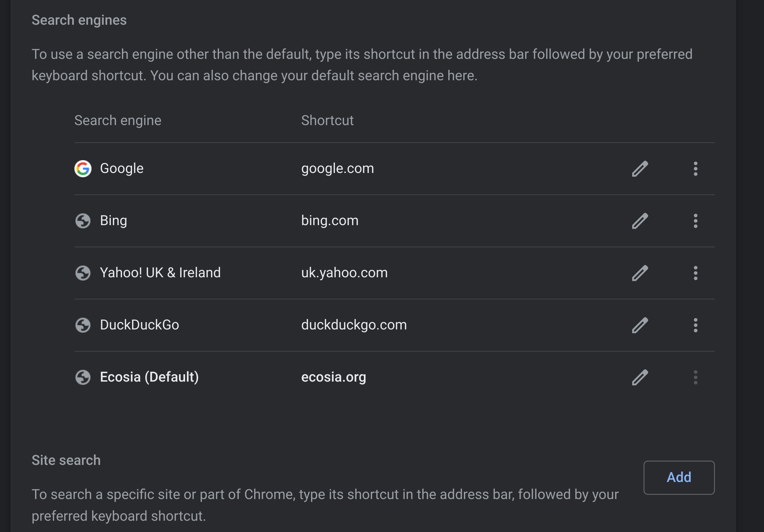Viewport: 764px width, 532px height.
Task: Click the Search engines section heading
Action: [79, 20]
